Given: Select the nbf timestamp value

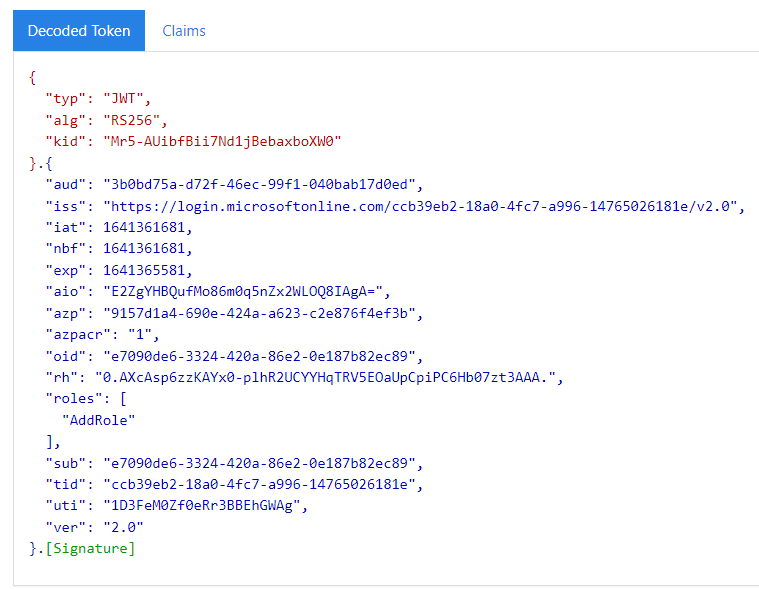Looking at the screenshot, I should click(x=144, y=248).
